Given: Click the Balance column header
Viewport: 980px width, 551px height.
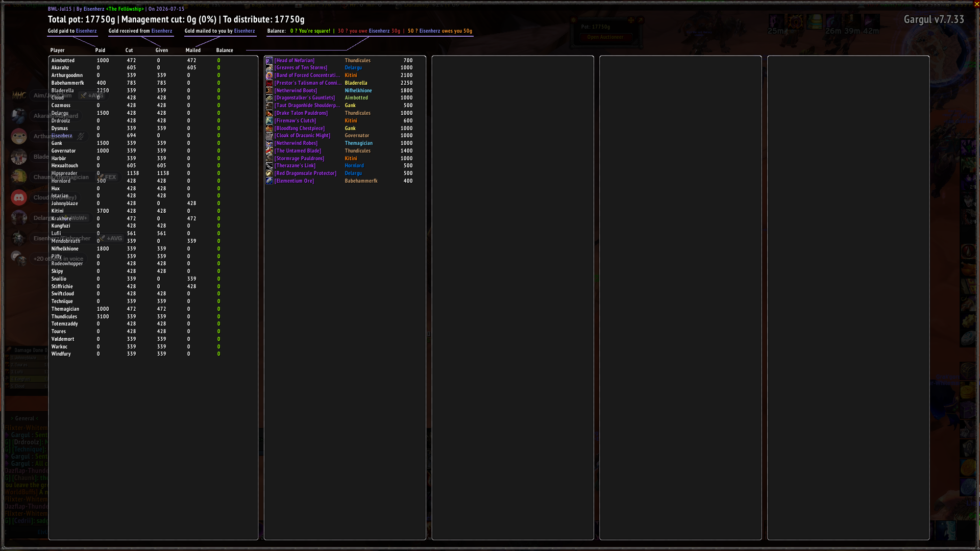Looking at the screenshot, I should (225, 51).
